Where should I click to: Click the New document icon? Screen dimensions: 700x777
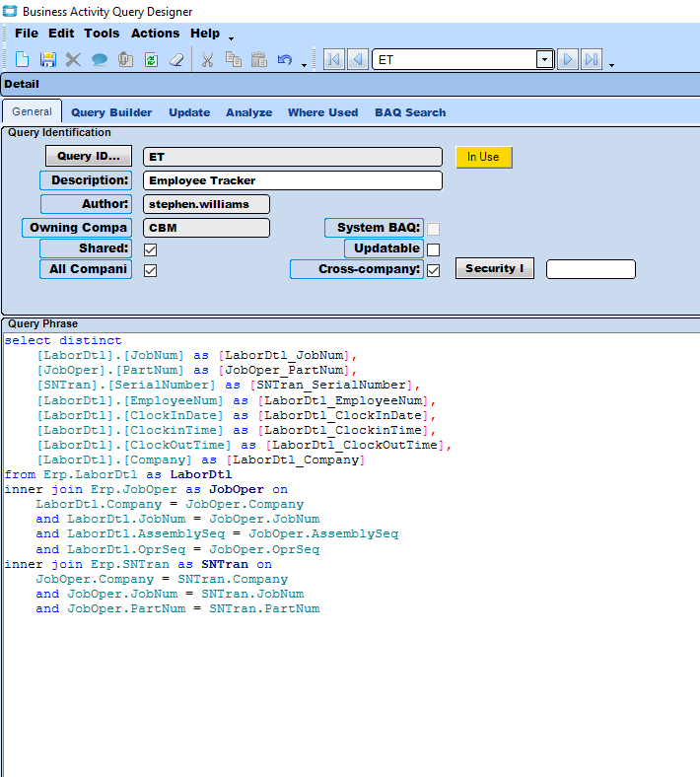point(22,60)
